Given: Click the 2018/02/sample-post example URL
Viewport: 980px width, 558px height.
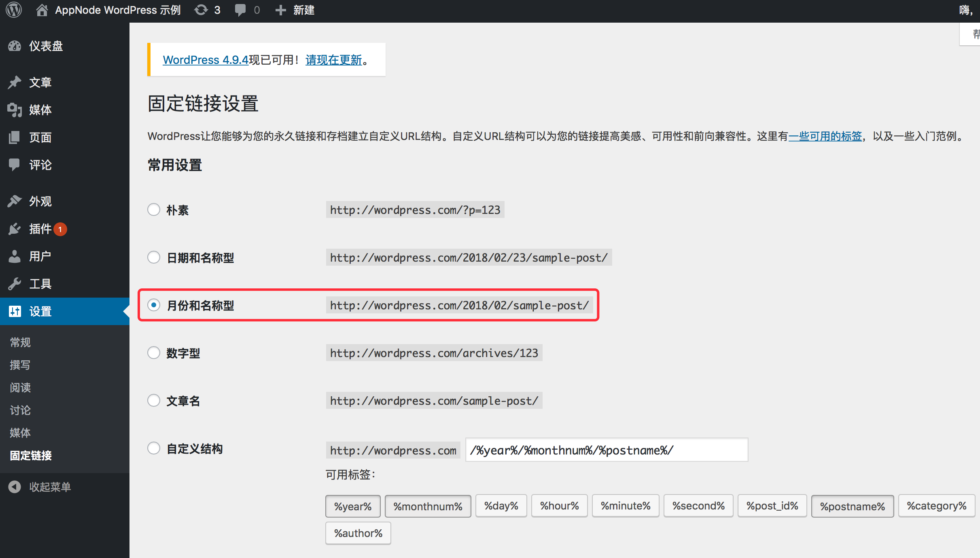Looking at the screenshot, I should (x=460, y=305).
